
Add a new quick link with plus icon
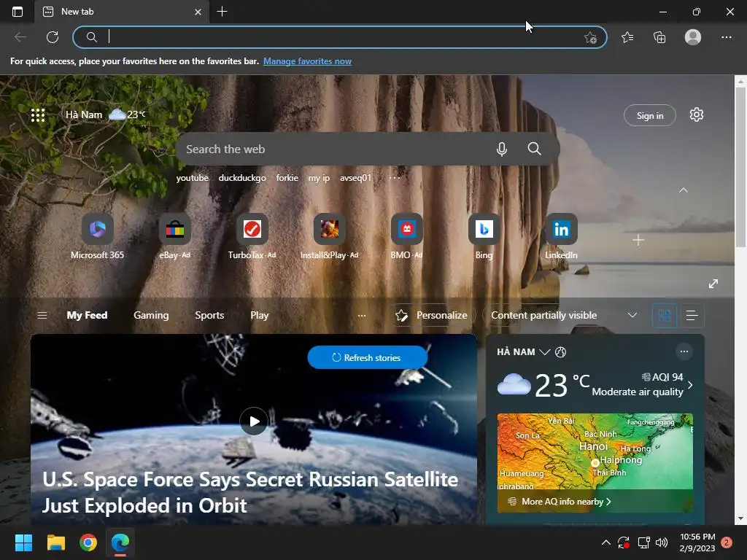click(x=638, y=240)
